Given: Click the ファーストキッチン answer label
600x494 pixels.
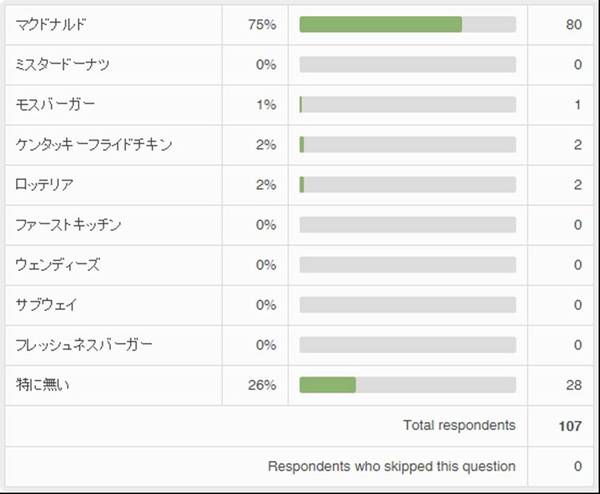Looking at the screenshot, I should pos(69,225).
